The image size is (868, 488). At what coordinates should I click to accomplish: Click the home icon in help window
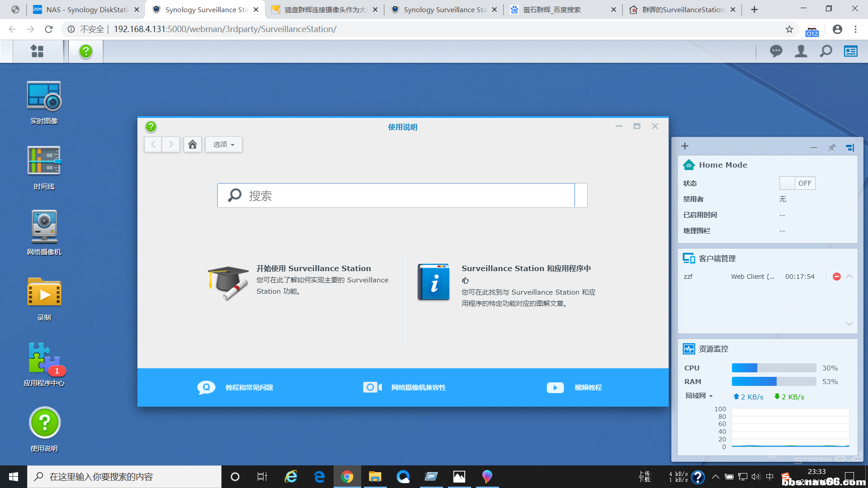click(192, 144)
